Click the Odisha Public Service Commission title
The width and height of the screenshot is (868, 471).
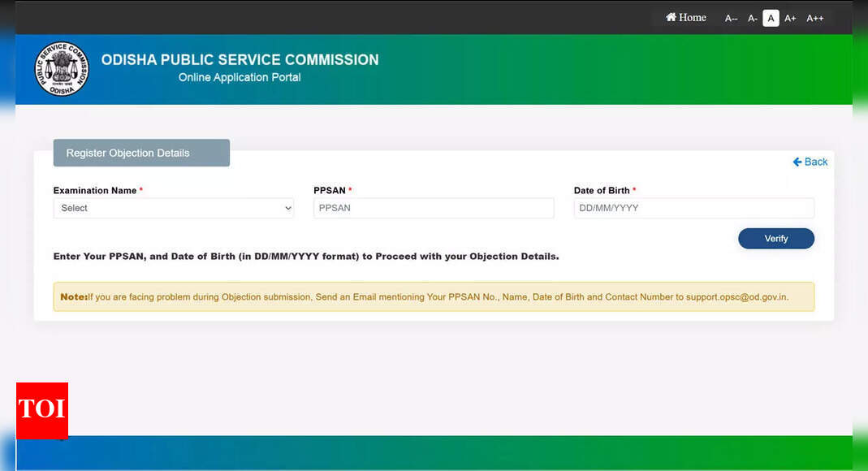click(240, 59)
